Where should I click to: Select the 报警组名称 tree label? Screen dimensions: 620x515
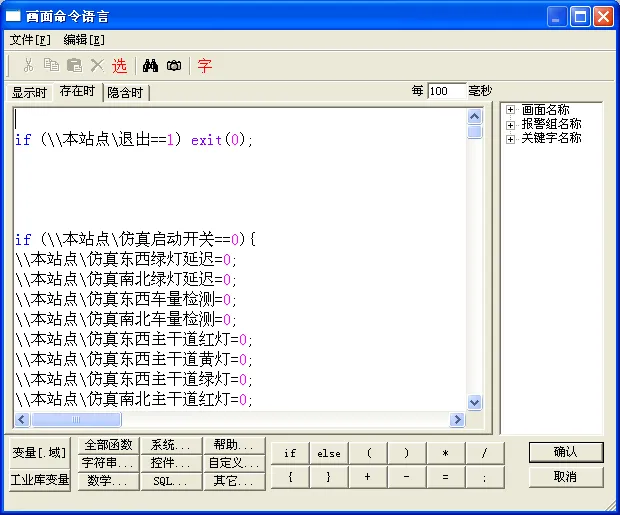(551, 124)
